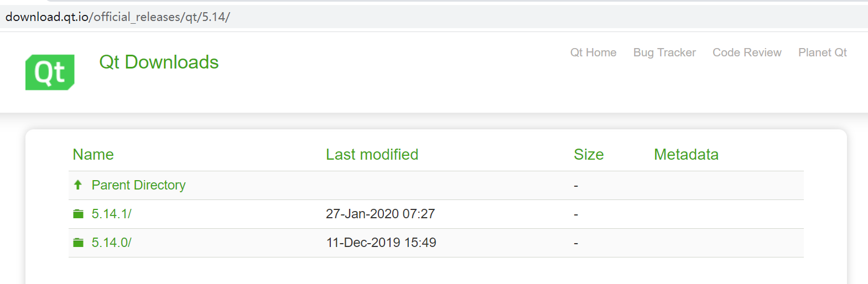Click the green Qt logo
The image size is (868, 284).
[x=50, y=72]
